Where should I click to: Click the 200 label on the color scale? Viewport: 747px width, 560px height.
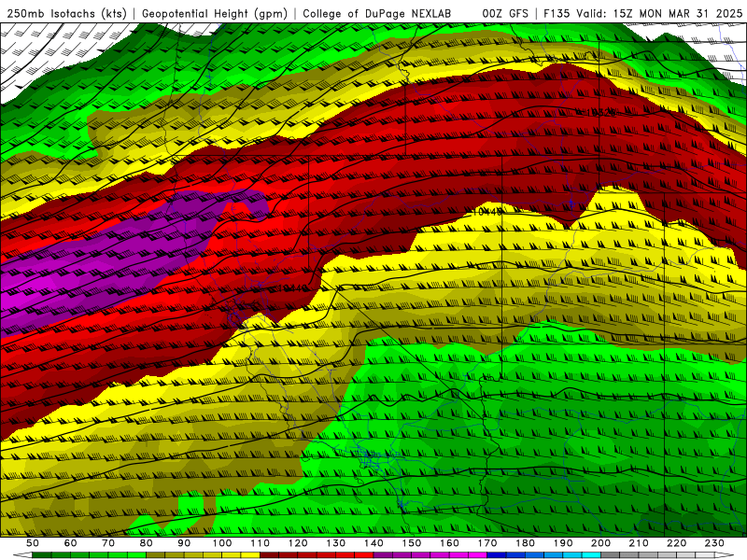pos(600,543)
